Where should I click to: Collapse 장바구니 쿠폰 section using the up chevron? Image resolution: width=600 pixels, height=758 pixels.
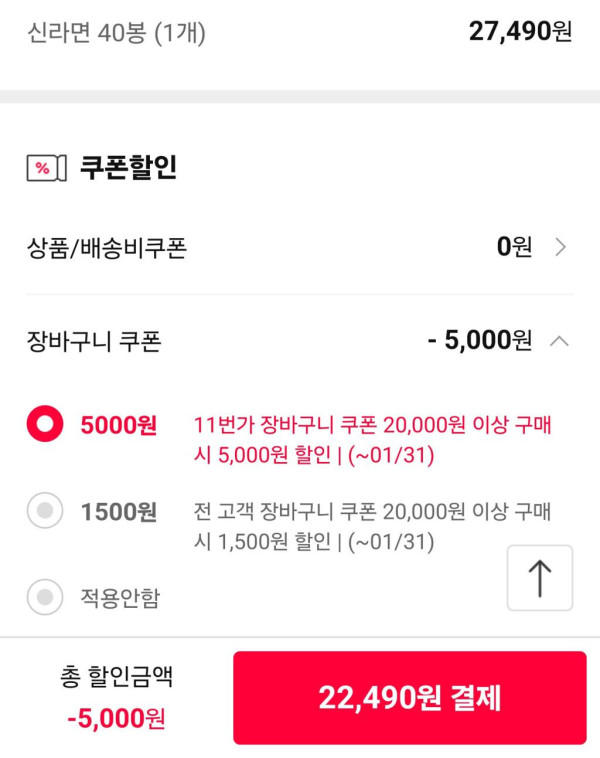pos(560,341)
